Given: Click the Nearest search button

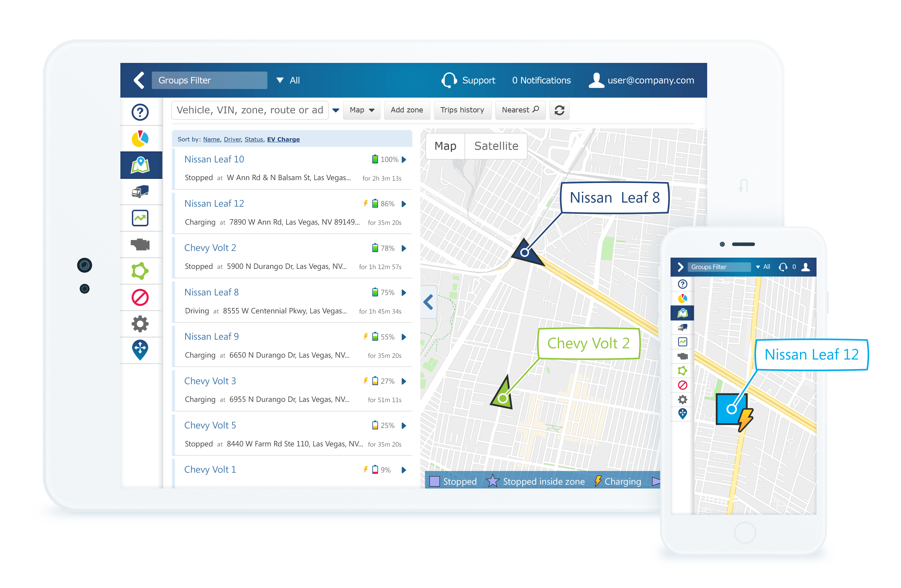Looking at the screenshot, I should click(x=520, y=110).
